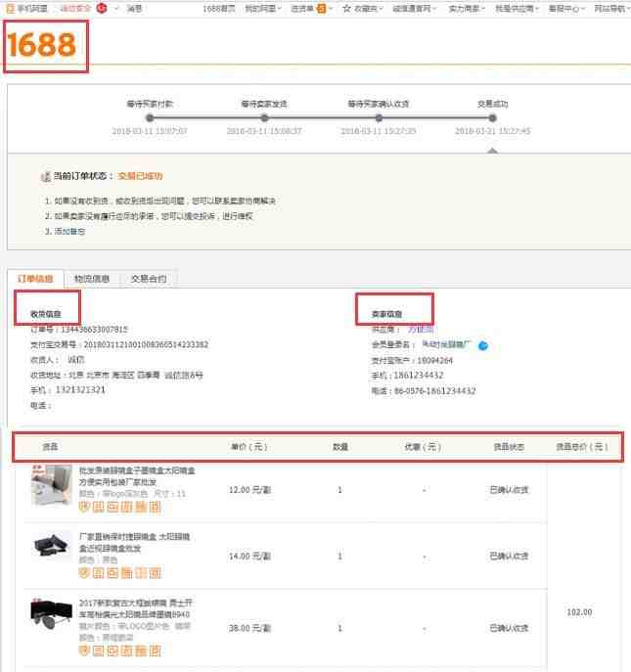Click the 添加备忘 link

tap(69, 232)
